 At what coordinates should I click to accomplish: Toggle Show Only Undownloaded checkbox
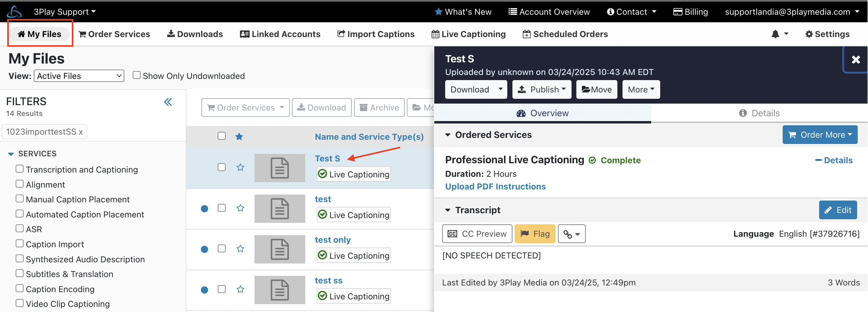(x=136, y=75)
